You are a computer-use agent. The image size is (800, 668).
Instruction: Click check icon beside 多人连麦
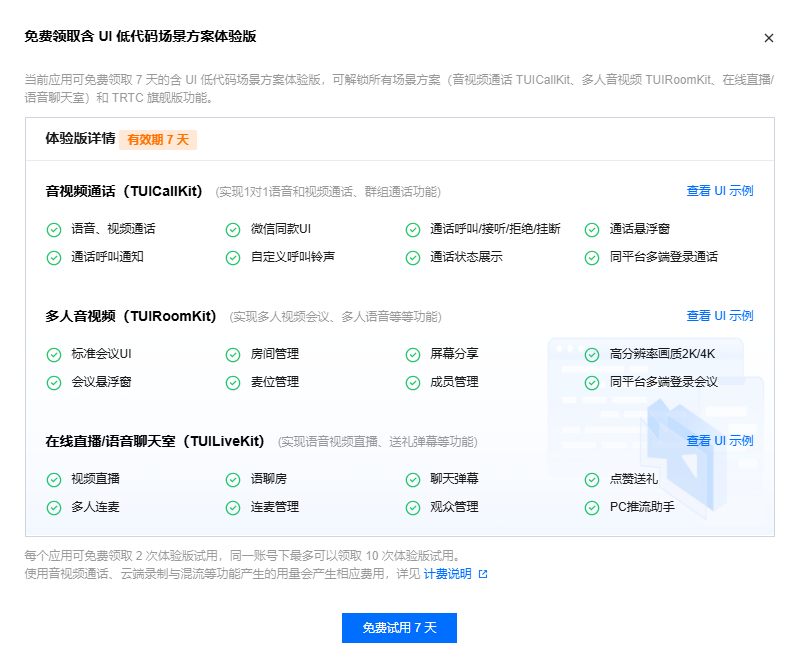click(54, 508)
